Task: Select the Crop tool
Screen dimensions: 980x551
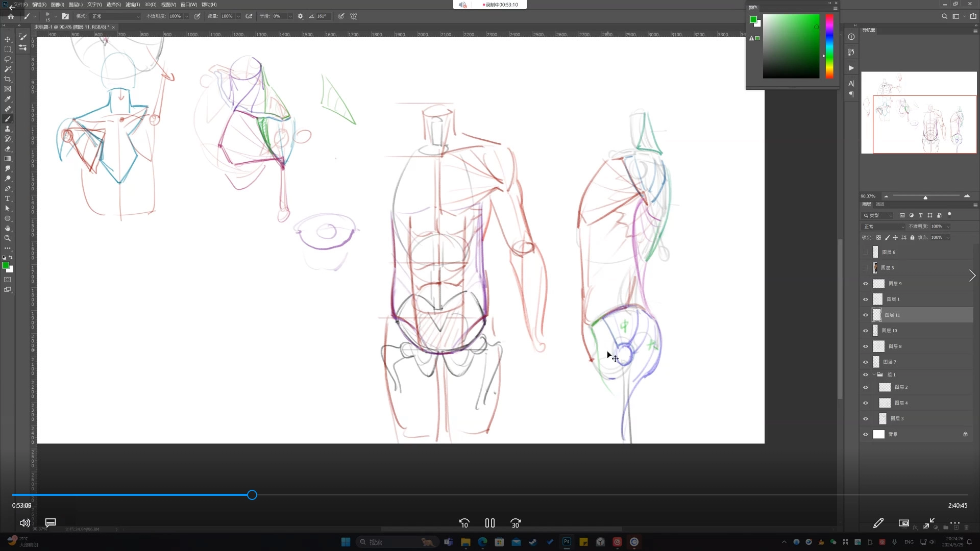Action: 8,79
